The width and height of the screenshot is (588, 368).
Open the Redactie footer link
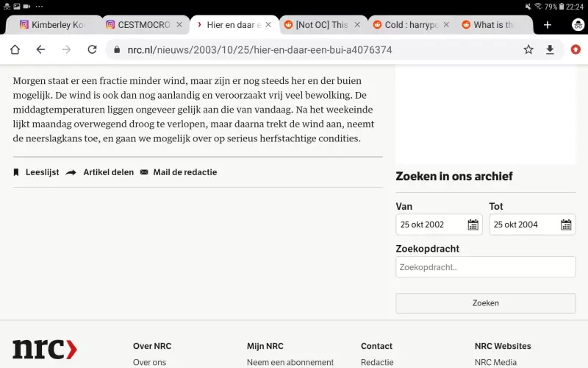(x=377, y=362)
